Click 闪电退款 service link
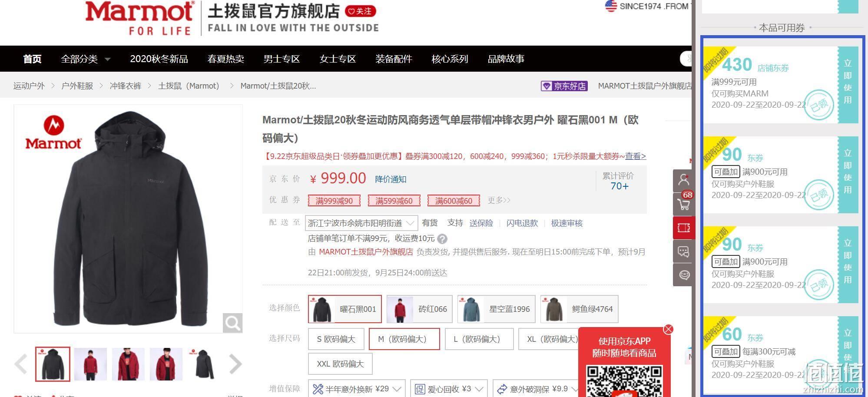This screenshot has height=397, width=868. click(522, 223)
